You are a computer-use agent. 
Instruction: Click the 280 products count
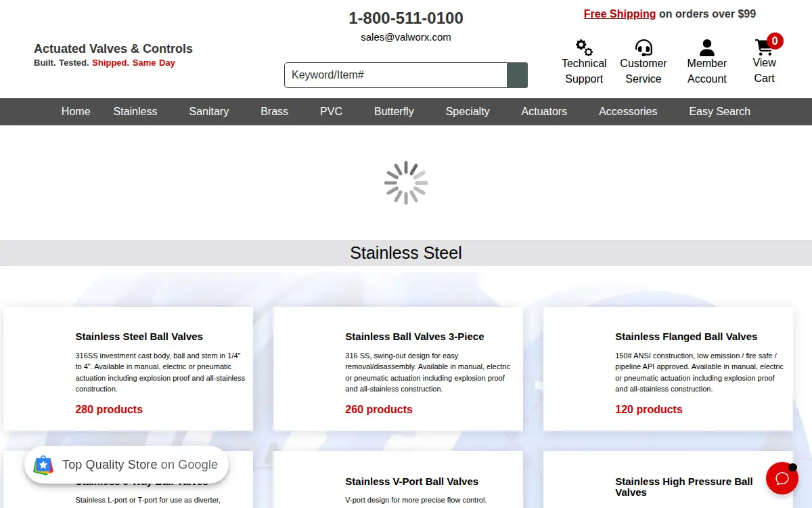109,410
